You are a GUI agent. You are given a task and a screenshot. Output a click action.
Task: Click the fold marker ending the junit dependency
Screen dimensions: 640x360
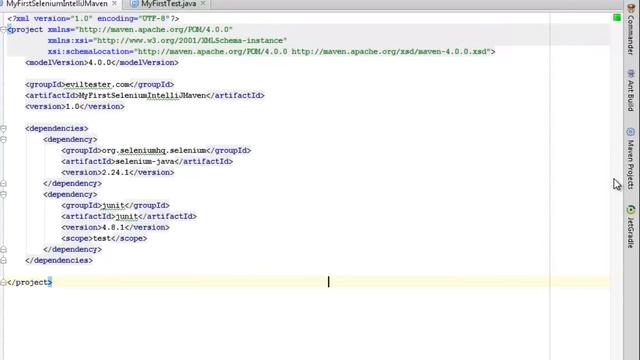[x=3, y=249]
